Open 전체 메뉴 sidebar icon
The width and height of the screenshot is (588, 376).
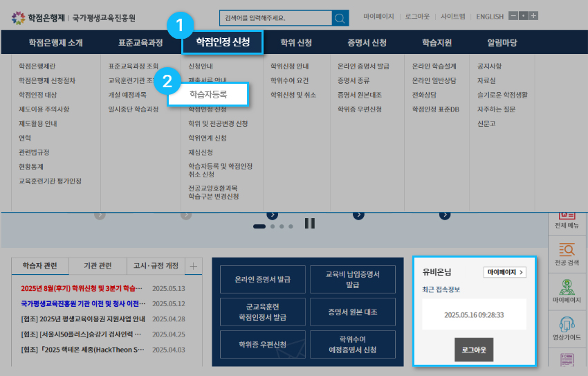click(x=567, y=222)
